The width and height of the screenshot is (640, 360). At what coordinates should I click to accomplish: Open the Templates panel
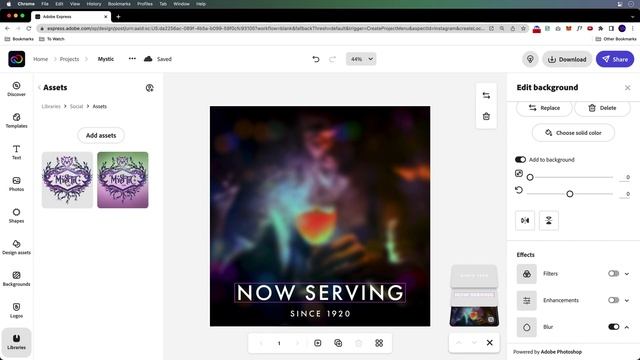16,121
